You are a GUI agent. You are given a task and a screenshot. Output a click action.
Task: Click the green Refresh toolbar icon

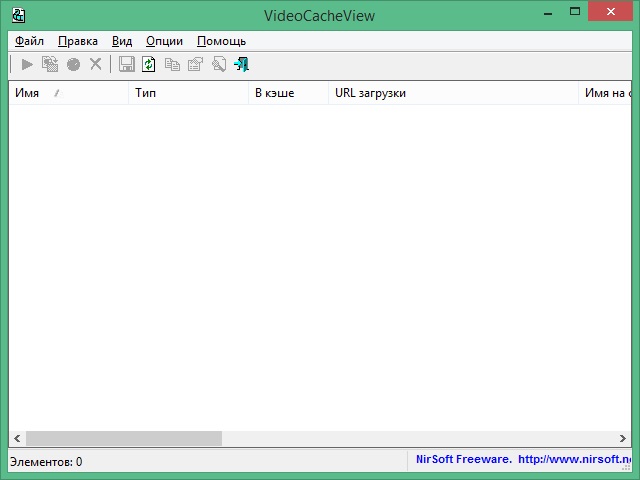click(149, 65)
